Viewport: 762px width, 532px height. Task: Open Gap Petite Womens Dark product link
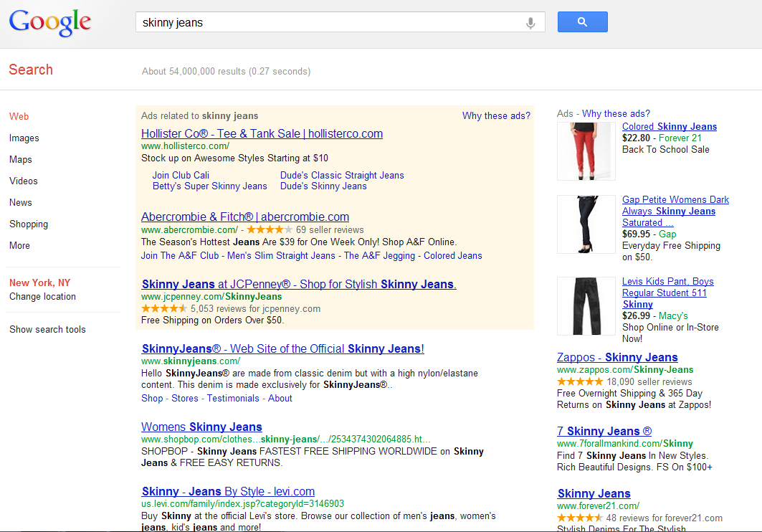pos(675,212)
